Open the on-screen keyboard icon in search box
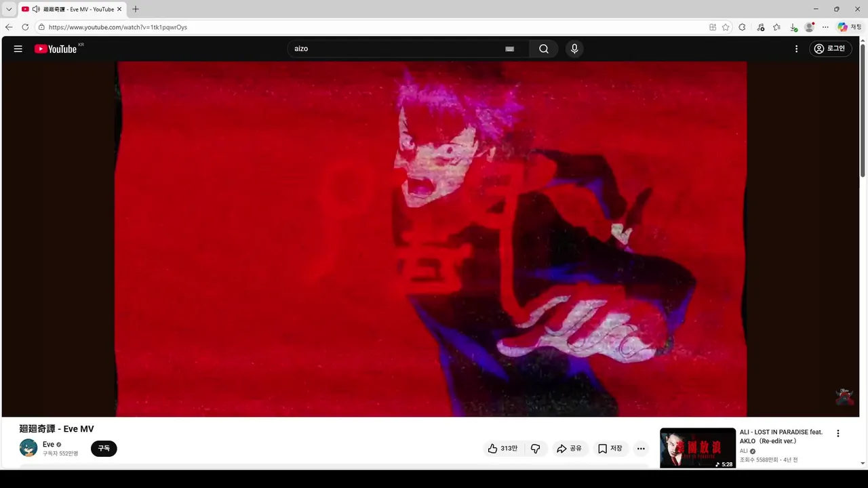Viewport: 868px width, 488px height. point(510,49)
